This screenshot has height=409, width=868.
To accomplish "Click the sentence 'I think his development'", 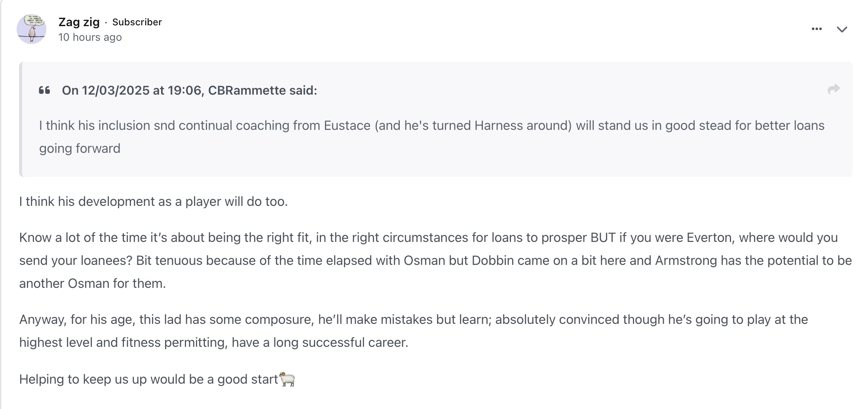I will click(153, 202).
